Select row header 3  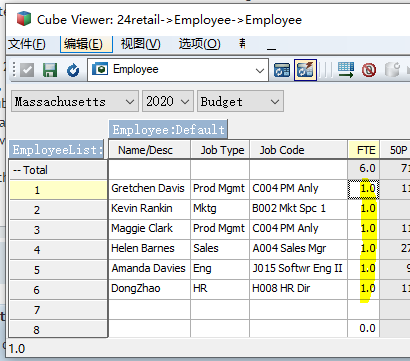coord(58,230)
